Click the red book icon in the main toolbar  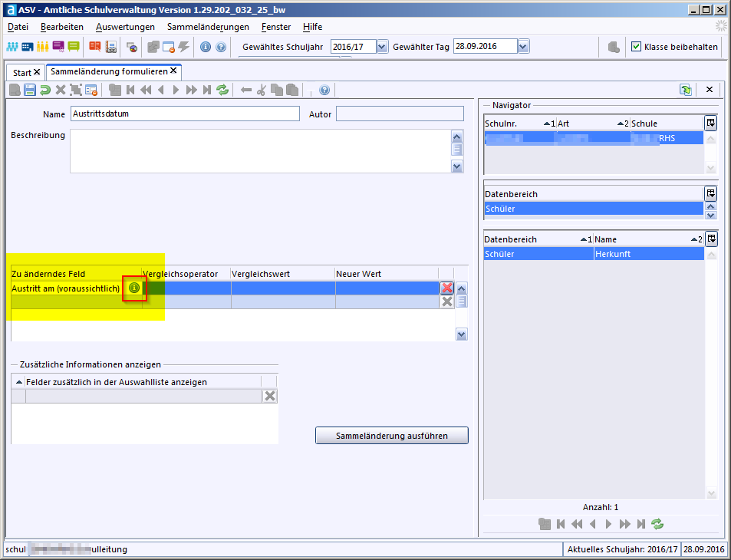(95, 47)
